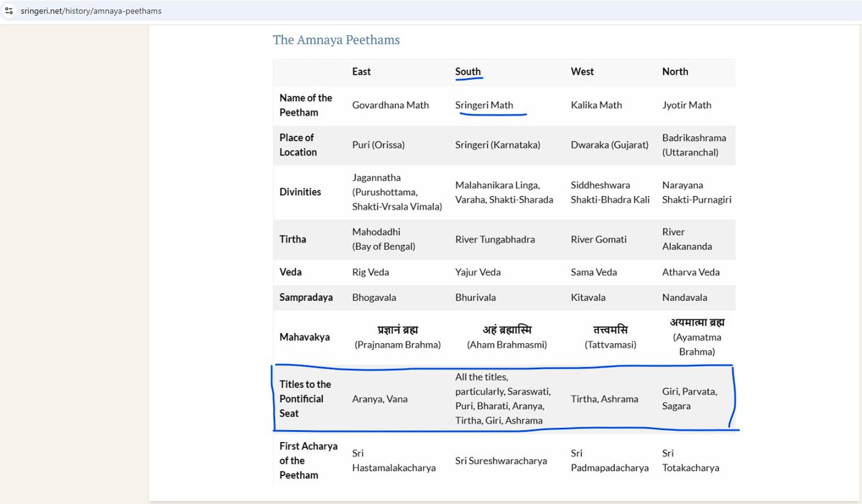The width and height of the screenshot is (862, 504).
Task: Select the row label "Name of the Peetham"
Action: (x=306, y=105)
